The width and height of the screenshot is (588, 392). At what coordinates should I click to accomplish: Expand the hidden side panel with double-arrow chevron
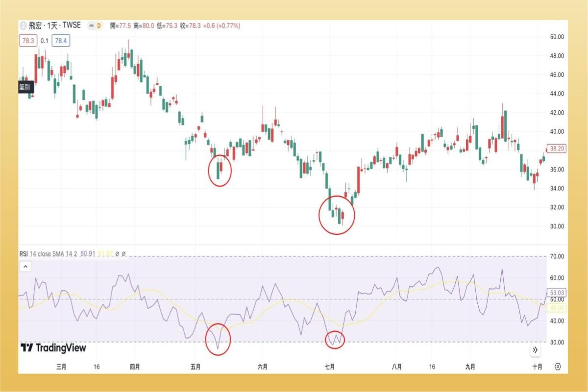pos(535,350)
